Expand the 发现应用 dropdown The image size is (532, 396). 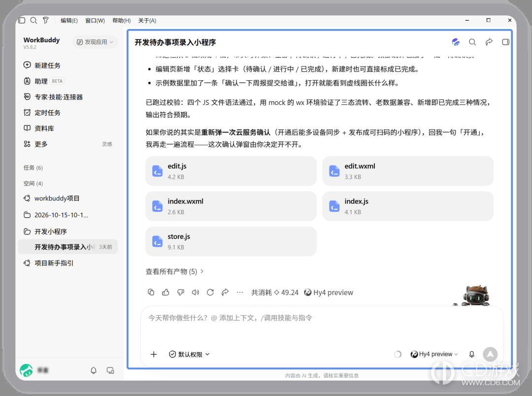click(95, 42)
